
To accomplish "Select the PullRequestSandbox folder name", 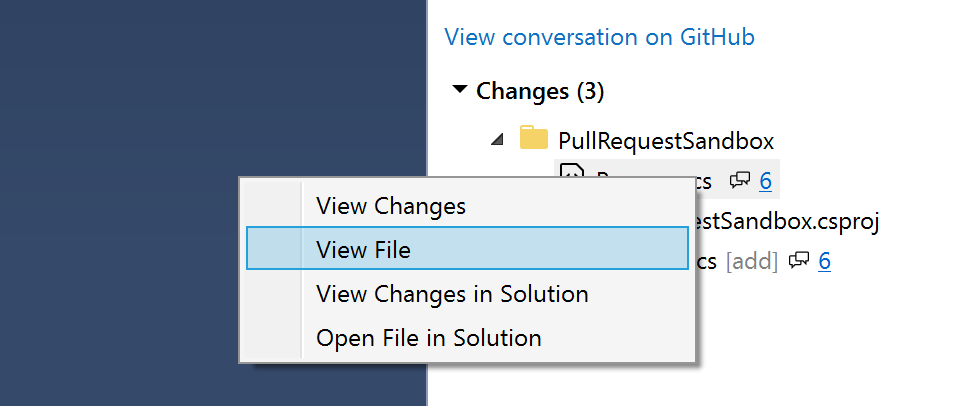I will tap(666, 141).
